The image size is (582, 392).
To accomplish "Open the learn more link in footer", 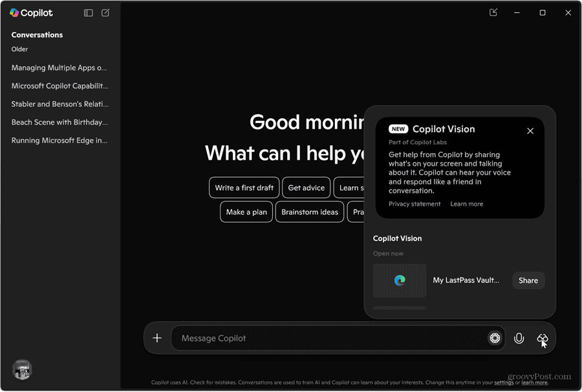I will (x=535, y=382).
